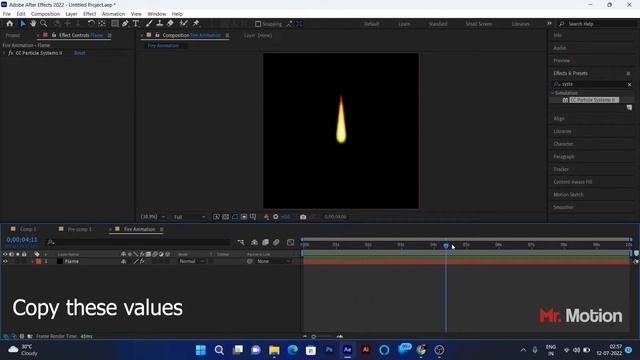Select the Pen tool
Screen dimensions: 640x360
[x=125, y=24]
